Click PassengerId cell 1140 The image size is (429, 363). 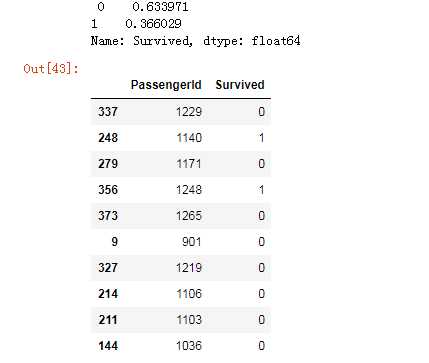(x=189, y=138)
